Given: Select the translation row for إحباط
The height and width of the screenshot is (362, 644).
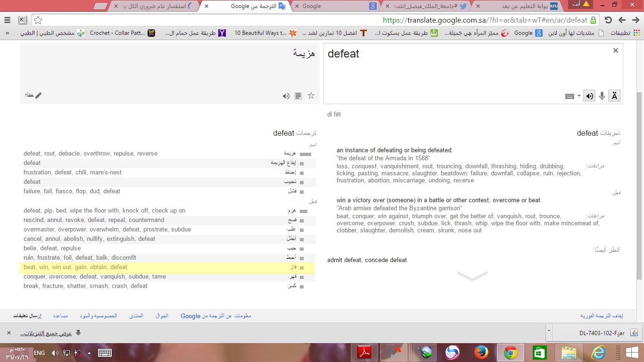Looking at the screenshot, I should click(167, 173).
